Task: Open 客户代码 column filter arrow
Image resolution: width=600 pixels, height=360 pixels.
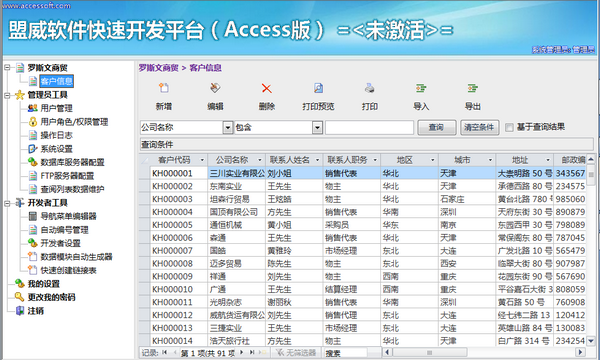Action: pos(202,160)
